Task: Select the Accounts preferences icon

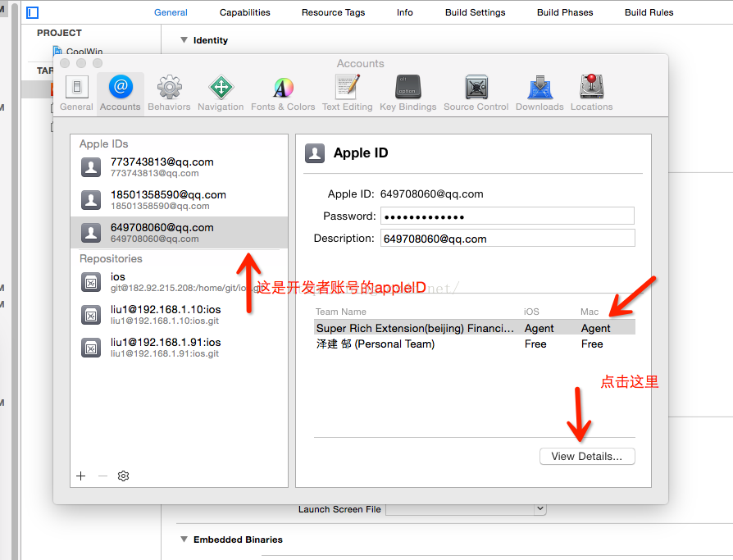Action: (121, 93)
